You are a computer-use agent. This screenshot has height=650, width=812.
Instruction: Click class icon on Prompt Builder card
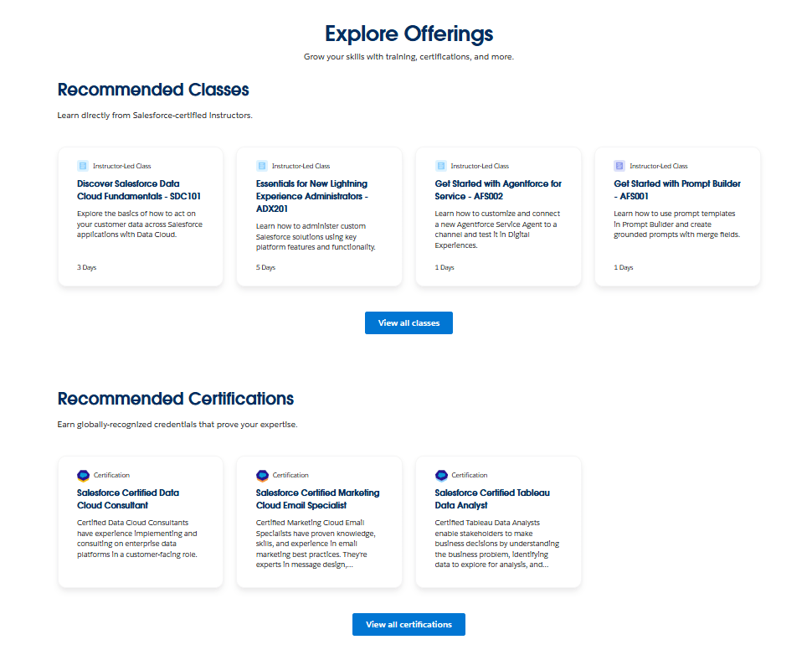click(x=619, y=166)
